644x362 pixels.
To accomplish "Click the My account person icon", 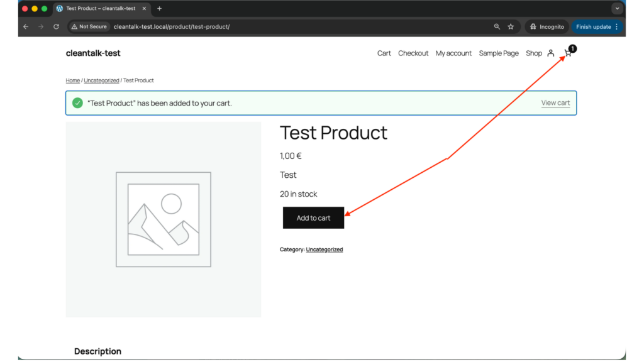I will 550,53.
